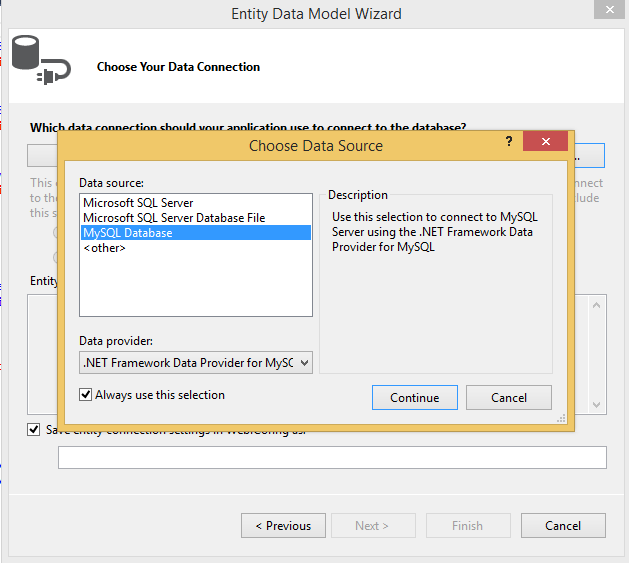Click Continue in Choose Data Source dialog

pos(415,398)
